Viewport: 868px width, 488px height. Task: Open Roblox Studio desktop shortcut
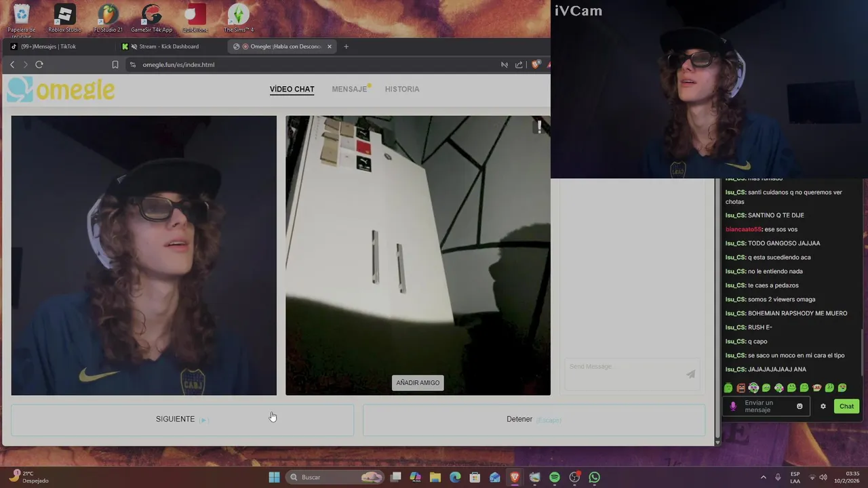pos(64,19)
